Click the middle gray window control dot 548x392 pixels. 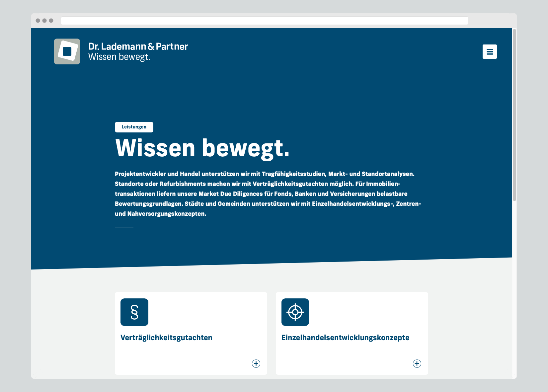click(x=44, y=21)
